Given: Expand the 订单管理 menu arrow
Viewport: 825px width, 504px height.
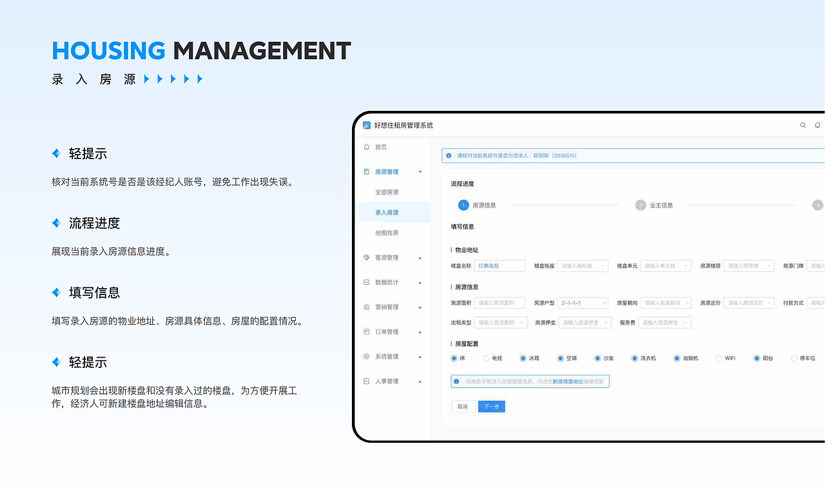Looking at the screenshot, I should 420,332.
